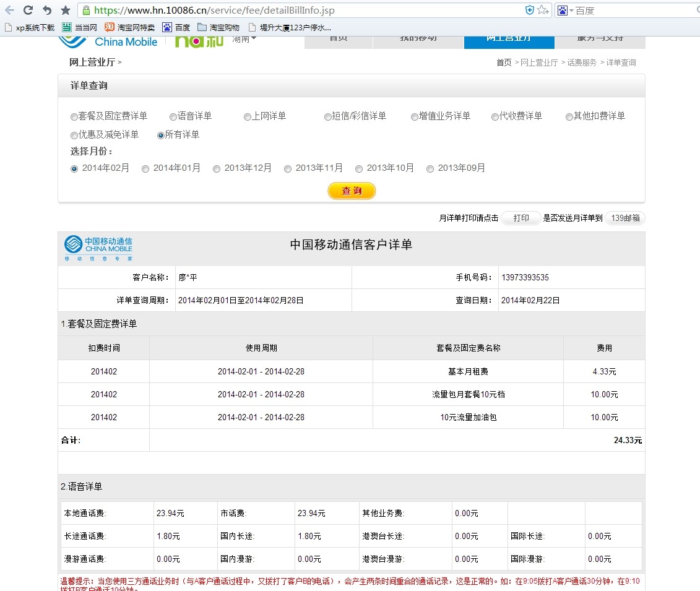Click 首页 in breadcrumb
Image resolution: width=700 pixels, height=591 pixels.
pos(504,63)
